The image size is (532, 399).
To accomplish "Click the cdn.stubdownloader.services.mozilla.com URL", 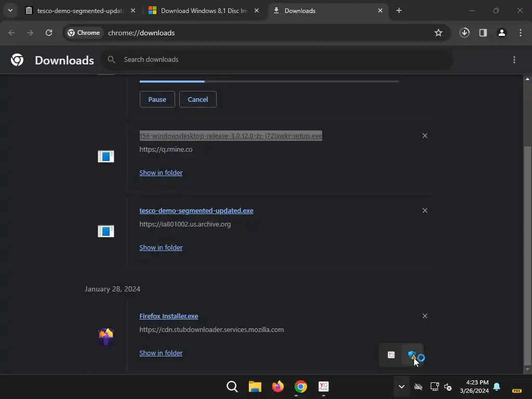I will tap(211, 330).
